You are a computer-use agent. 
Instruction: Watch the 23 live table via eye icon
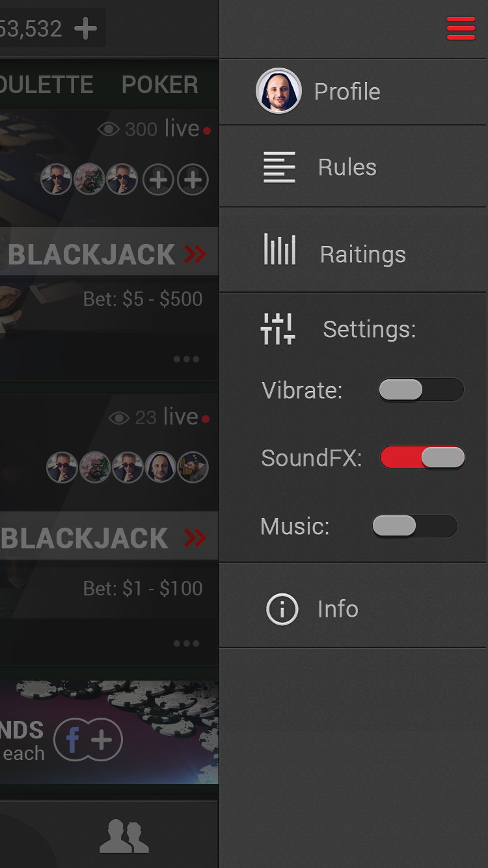(119, 418)
